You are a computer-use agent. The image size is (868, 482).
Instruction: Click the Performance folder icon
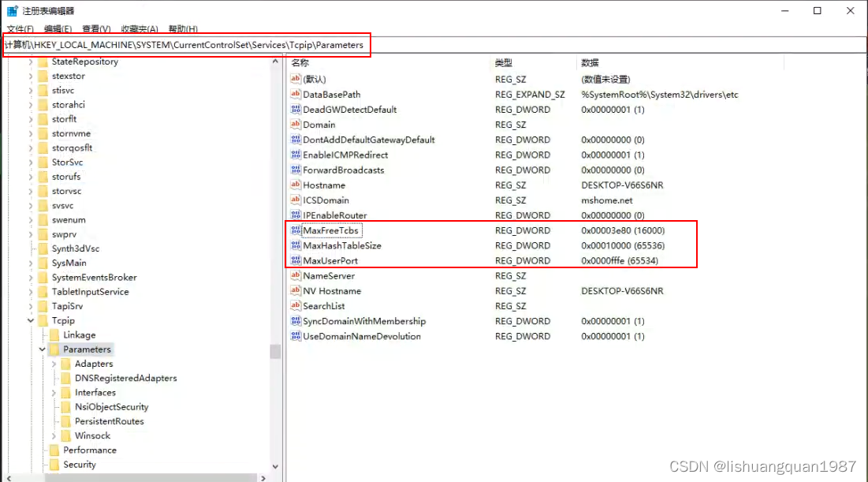coord(54,450)
